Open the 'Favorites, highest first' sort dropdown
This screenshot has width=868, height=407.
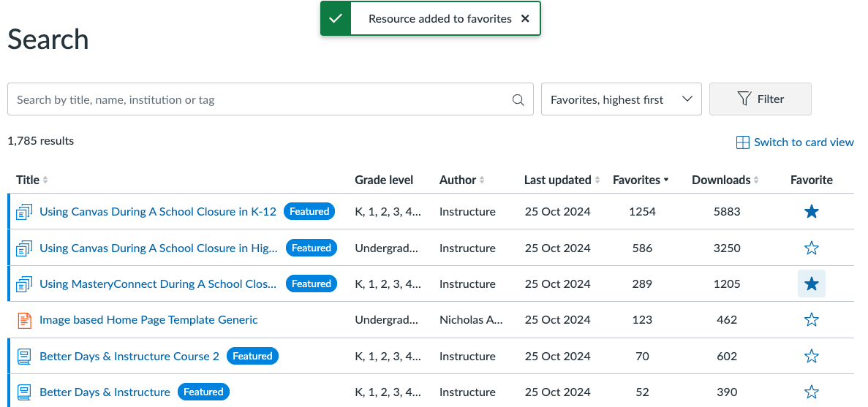click(x=621, y=99)
